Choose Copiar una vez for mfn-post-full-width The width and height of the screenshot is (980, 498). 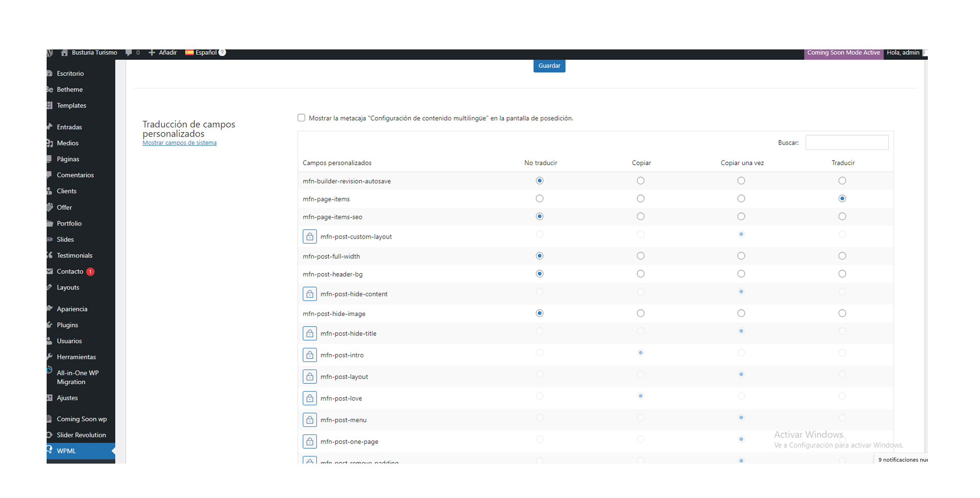[x=741, y=256]
